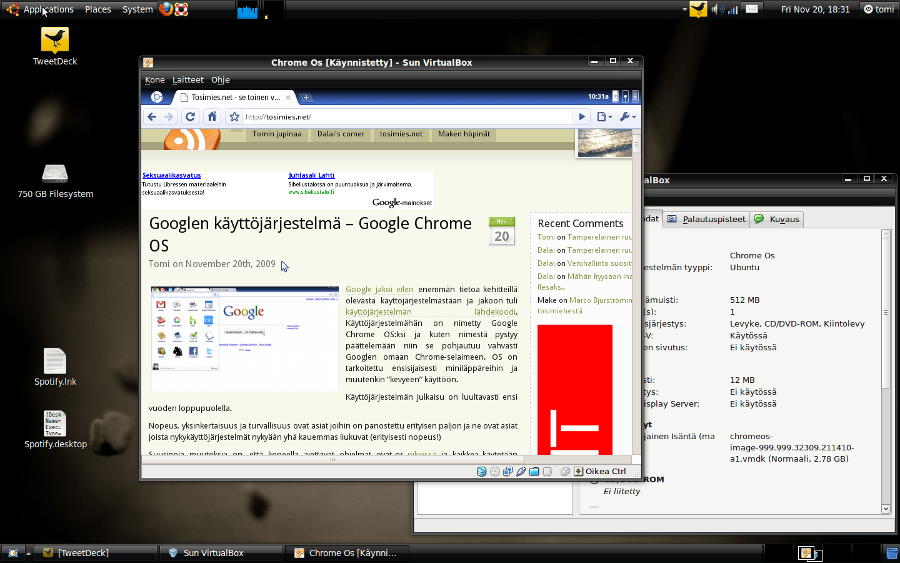Open the tomi user menu
Screen dimensions: 900x563
pos(879,9)
